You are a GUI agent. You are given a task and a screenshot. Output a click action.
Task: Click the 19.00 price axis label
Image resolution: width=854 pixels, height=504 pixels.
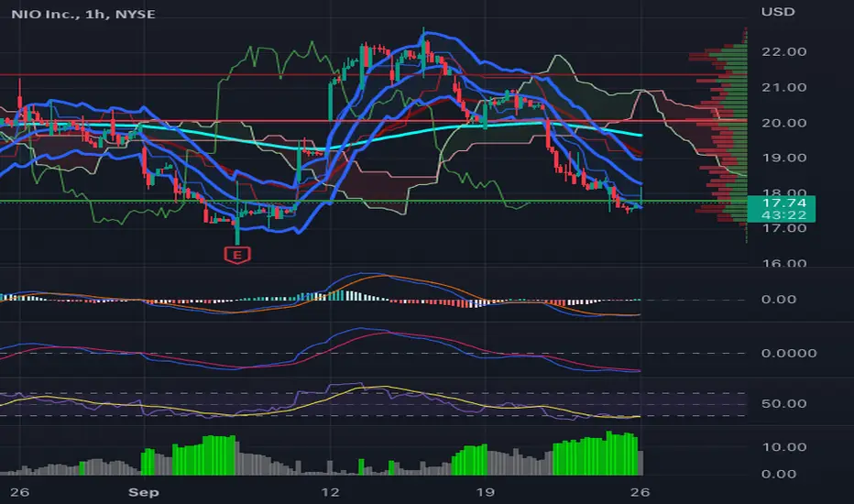click(783, 158)
